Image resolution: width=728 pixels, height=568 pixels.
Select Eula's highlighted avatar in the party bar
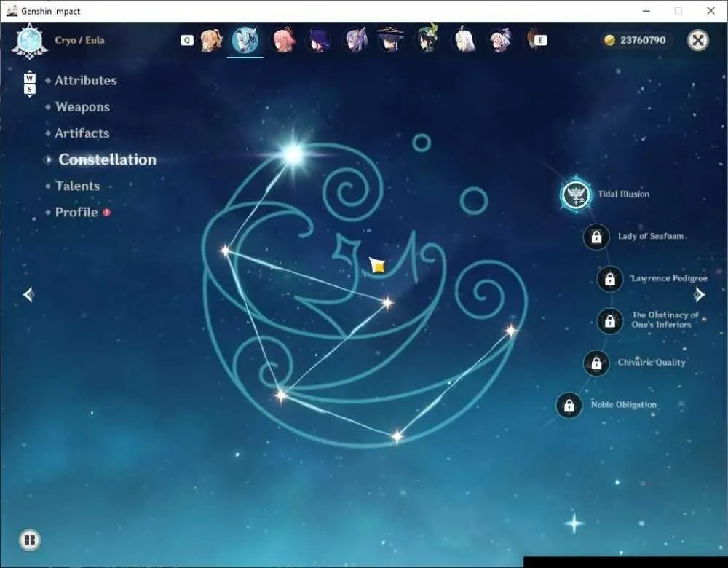pos(245,40)
